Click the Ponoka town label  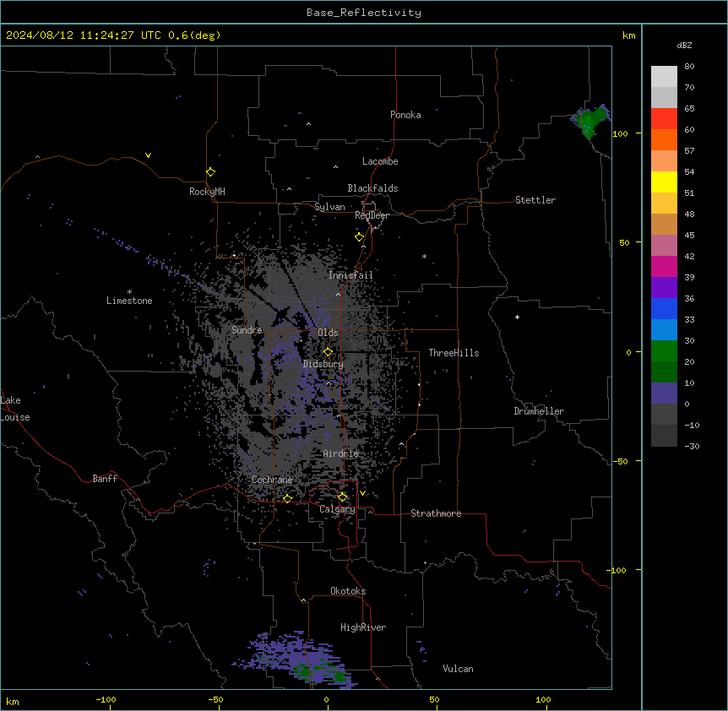[x=405, y=115]
